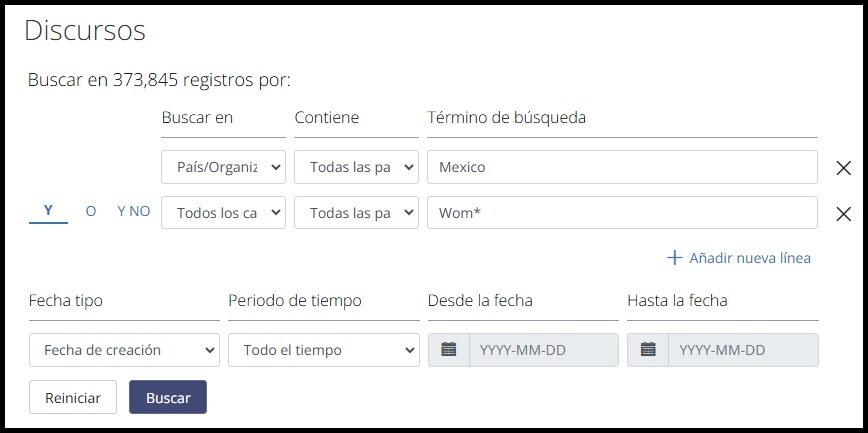Image resolution: width=868 pixels, height=433 pixels.
Task: Open first row Todas las palabras dropdown
Action: pos(355,167)
